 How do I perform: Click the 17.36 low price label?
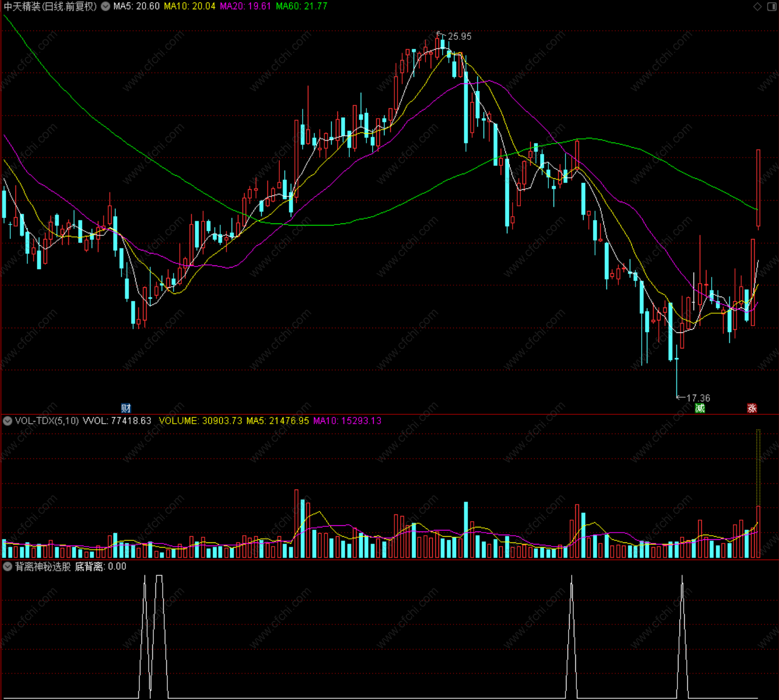pyautogui.click(x=698, y=398)
